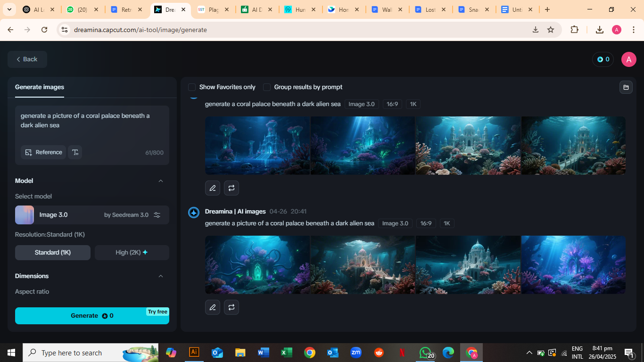Open the Image 3.0 model selector
Image resolution: width=644 pixels, height=362 pixels.
[x=92, y=215]
